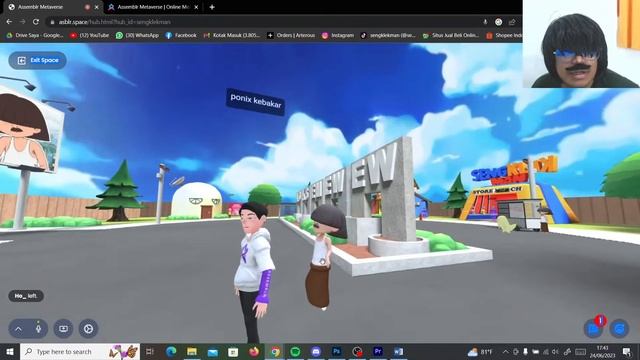Select the ponix kebakar name tag

pos(256,102)
